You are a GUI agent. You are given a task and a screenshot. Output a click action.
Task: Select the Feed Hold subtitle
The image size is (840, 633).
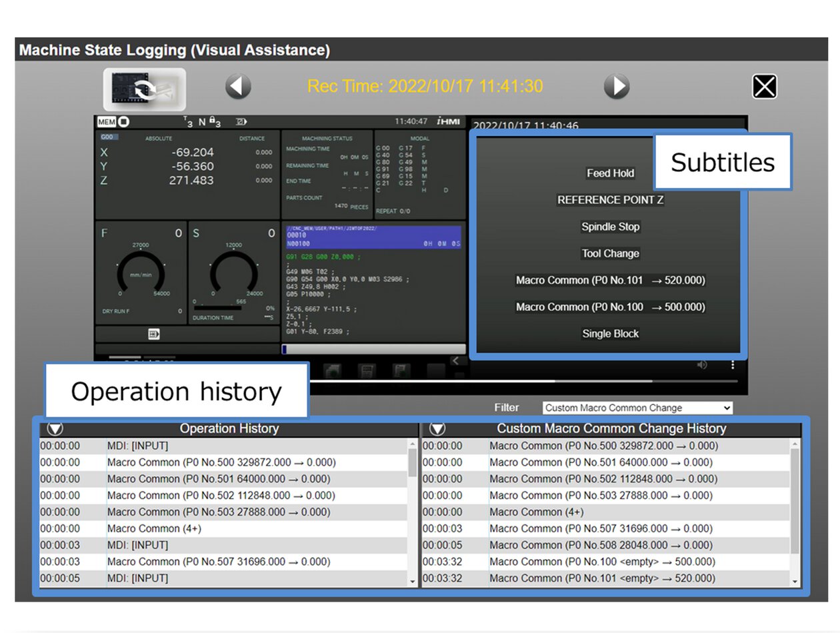point(610,173)
